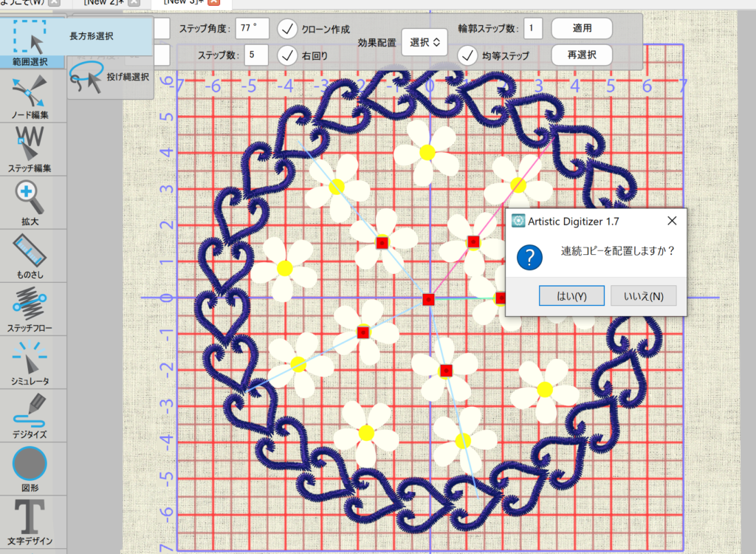Launch the シミュレータ simulator tool
The image size is (756, 554).
coord(30,362)
